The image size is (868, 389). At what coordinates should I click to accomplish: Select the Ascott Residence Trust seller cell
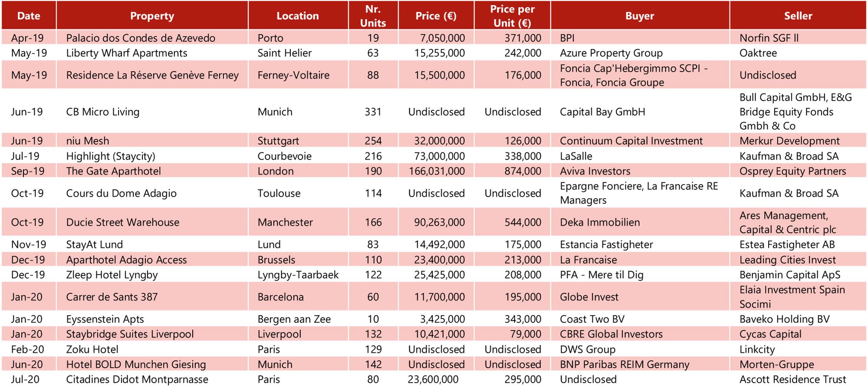pos(792,379)
